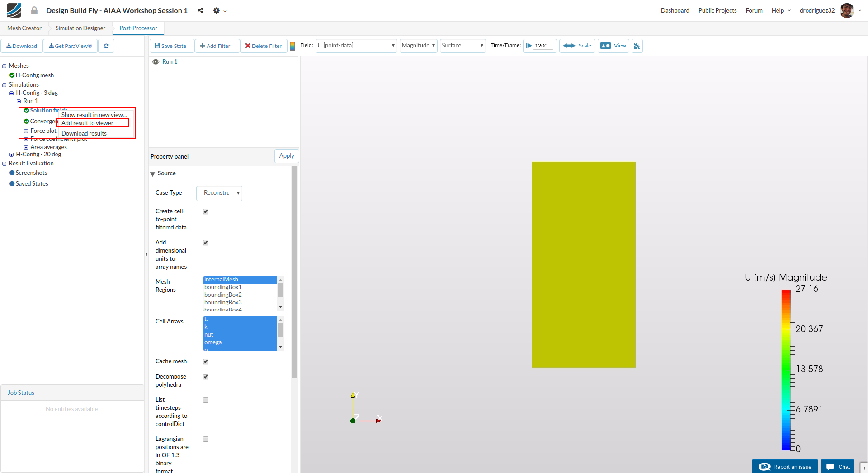Open the project settings gear menu

(x=220, y=10)
